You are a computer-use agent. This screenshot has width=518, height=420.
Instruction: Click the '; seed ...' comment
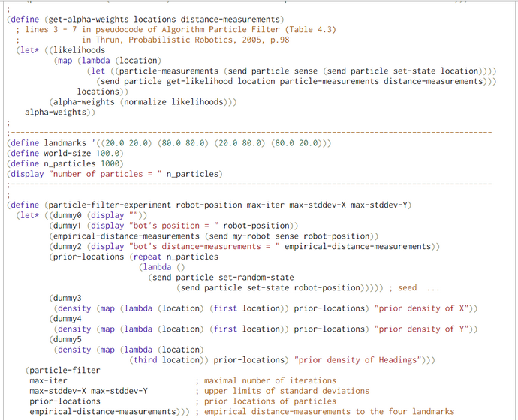(x=414, y=288)
